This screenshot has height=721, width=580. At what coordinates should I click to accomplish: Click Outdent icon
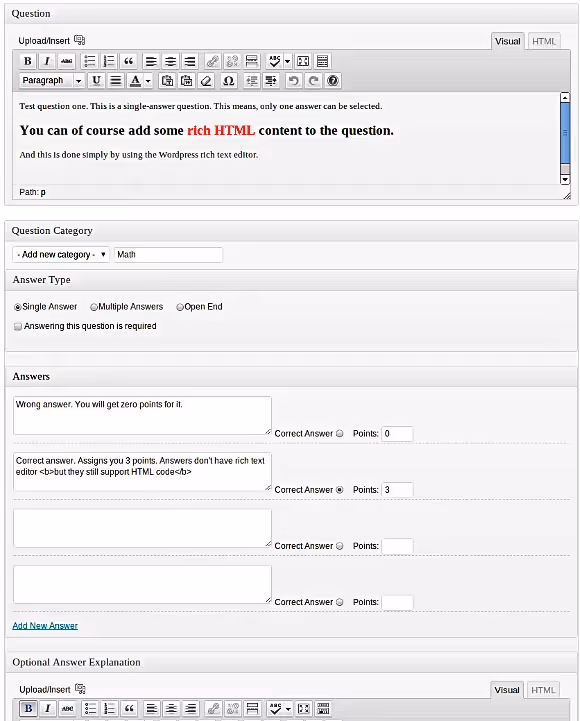(x=252, y=81)
